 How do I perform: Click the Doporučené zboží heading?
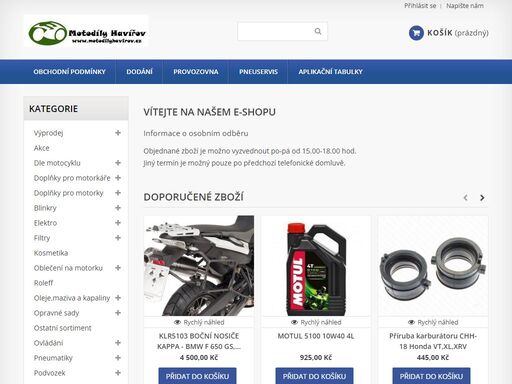point(193,197)
